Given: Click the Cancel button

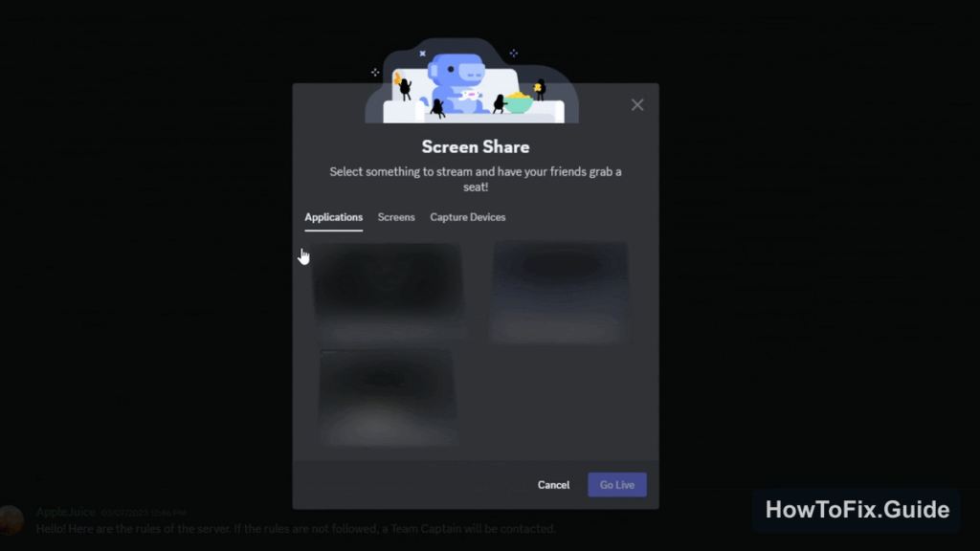Looking at the screenshot, I should (x=553, y=485).
